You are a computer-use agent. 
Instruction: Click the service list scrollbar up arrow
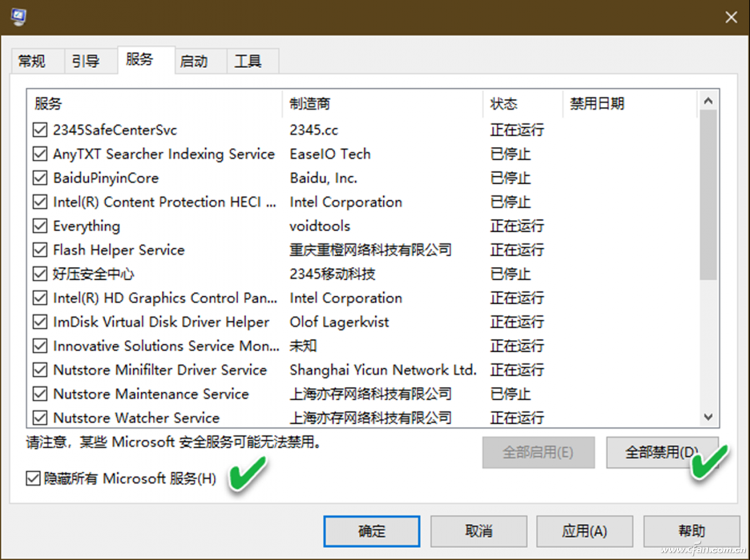click(x=708, y=101)
